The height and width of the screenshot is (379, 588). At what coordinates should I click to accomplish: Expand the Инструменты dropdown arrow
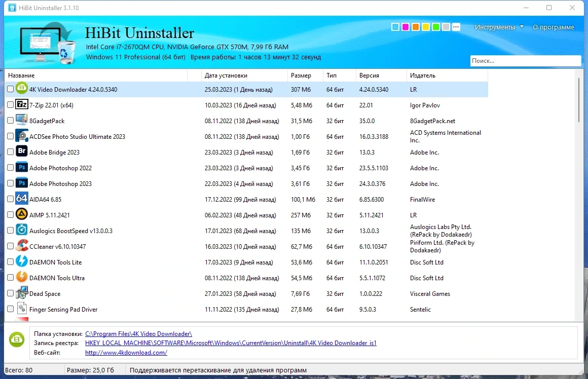pos(522,27)
